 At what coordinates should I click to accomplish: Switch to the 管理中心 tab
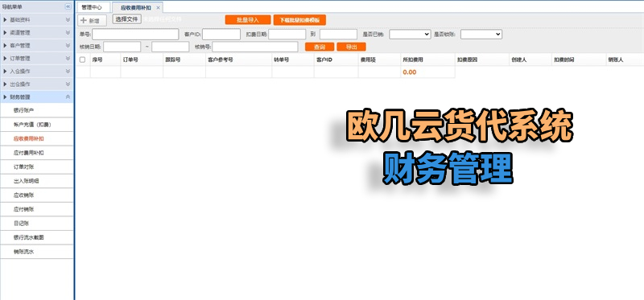coord(93,7)
